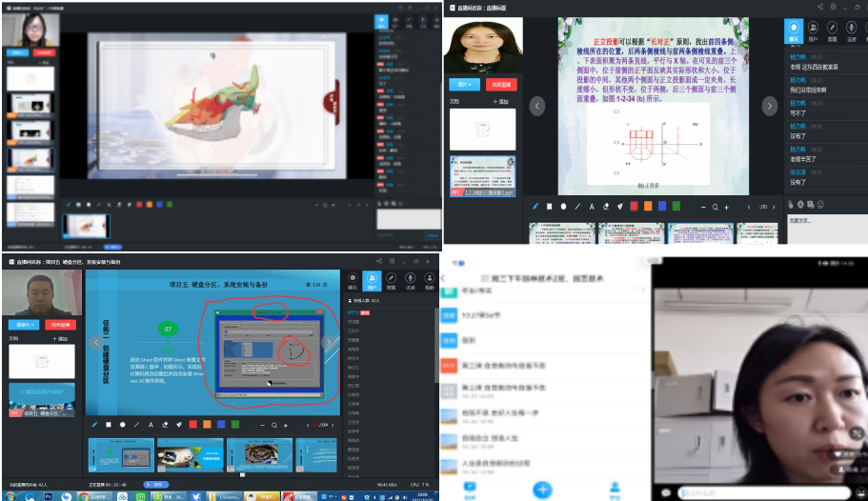Screen dimensions: 868x501
Task: Switch to 聊天 tab in the 项目五 stream window
Action: point(353,281)
